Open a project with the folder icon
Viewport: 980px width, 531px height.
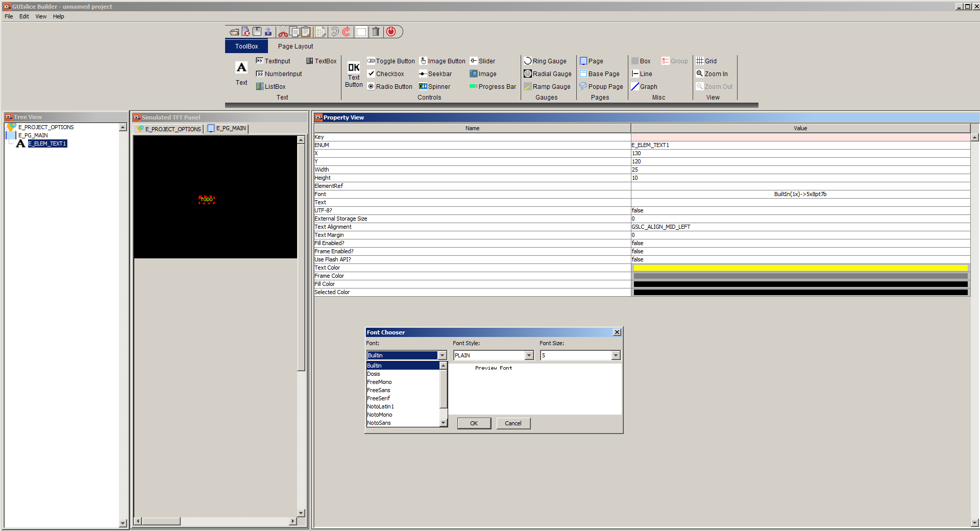pyautogui.click(x=234, y=32)
